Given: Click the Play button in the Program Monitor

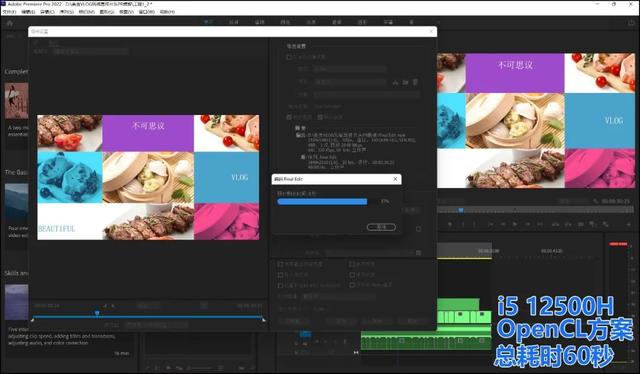Looking at the screenshot, I should tap(515, 224).
